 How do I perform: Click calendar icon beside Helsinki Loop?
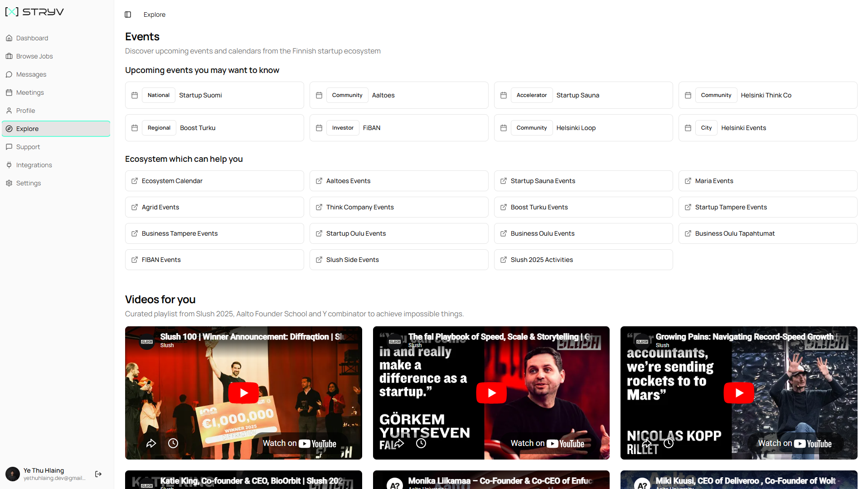click(504, 128)
